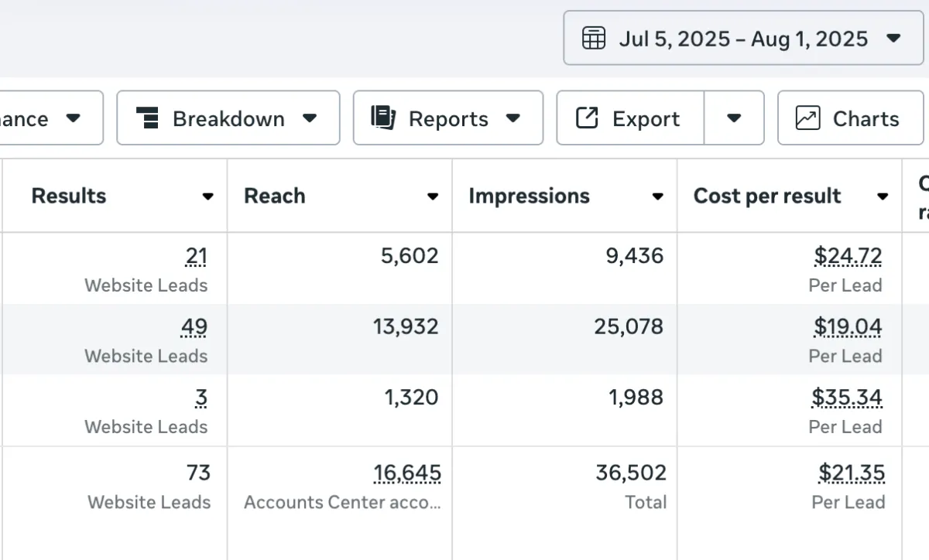Viewport: 929px width, 560px height.
Task: Click "Website Leads" under the 49 result
Action: [146, 357]
